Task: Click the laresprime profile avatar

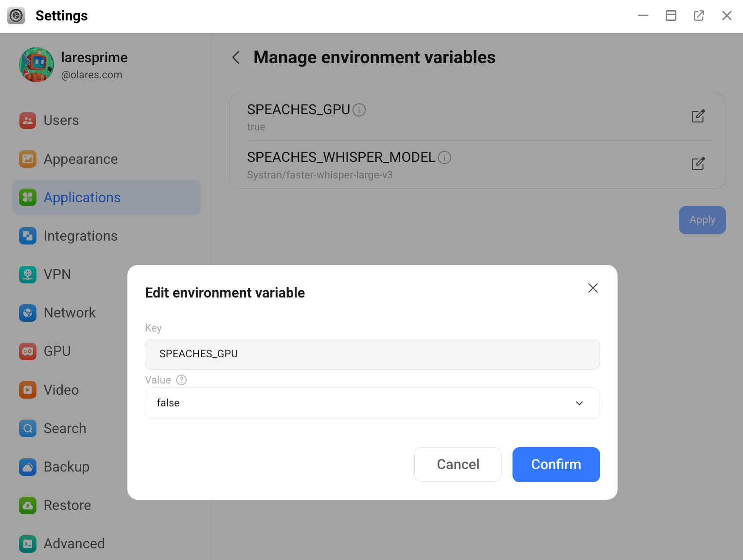Action: (x=36, y=65)
